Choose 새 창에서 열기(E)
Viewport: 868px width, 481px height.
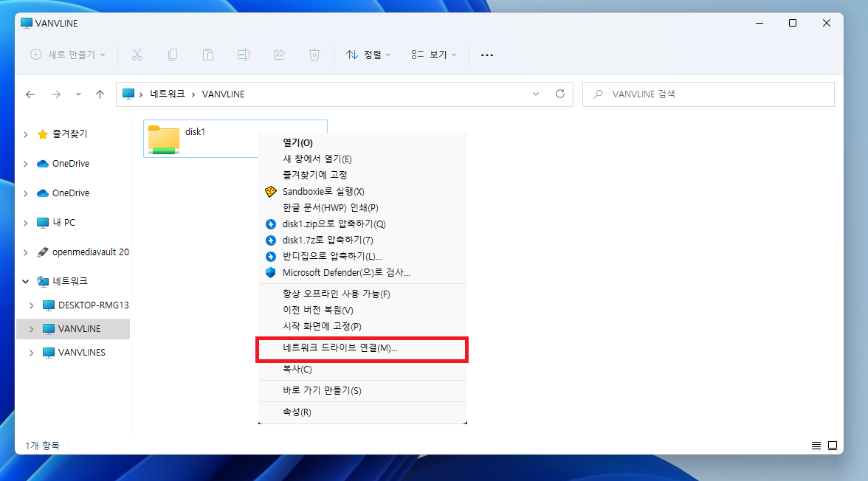point(362,159)
